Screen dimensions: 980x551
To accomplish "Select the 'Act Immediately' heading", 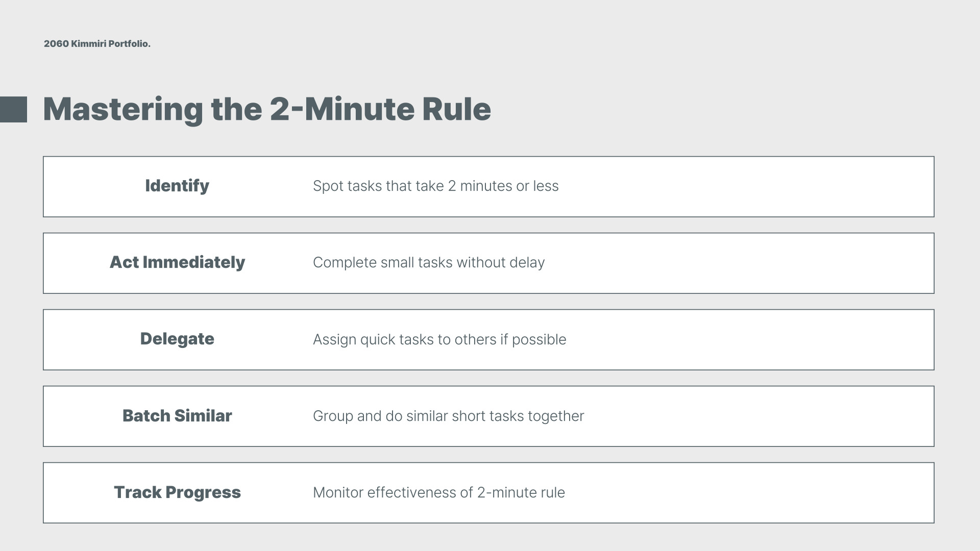I will (x=177, y=263).
